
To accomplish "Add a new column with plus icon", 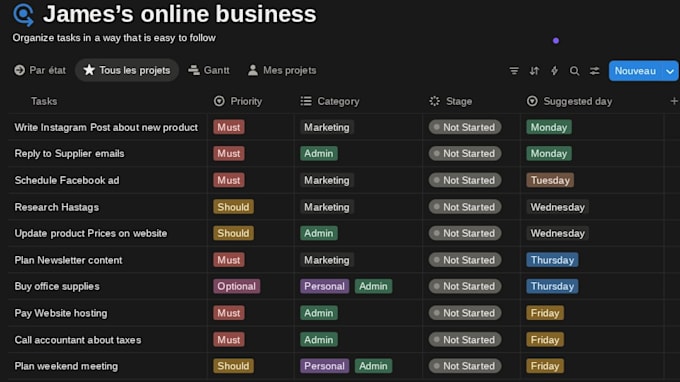I will pos(674,101).
